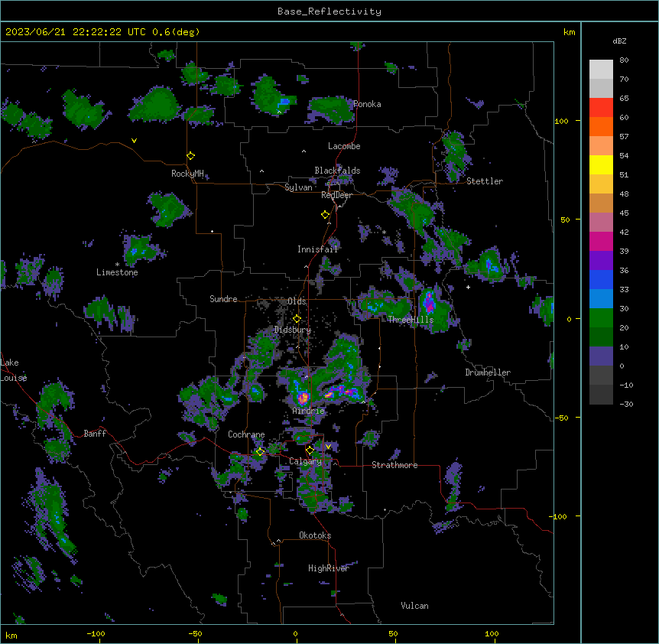The image size is (659, 644).
Task: Click the Okotoks label
Action: tap(315, 535)
